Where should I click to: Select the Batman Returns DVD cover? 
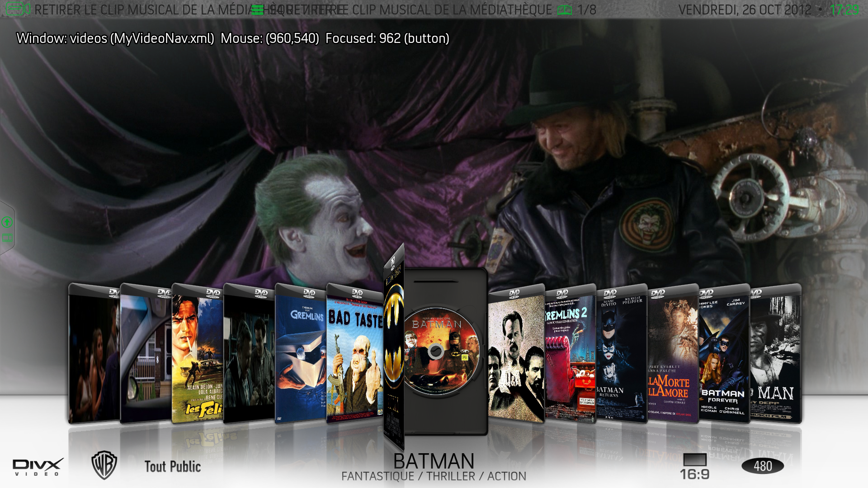622,353
